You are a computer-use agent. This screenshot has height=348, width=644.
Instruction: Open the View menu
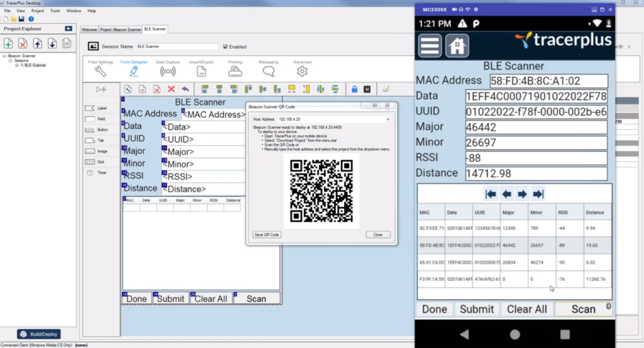[x=21, y=11]
